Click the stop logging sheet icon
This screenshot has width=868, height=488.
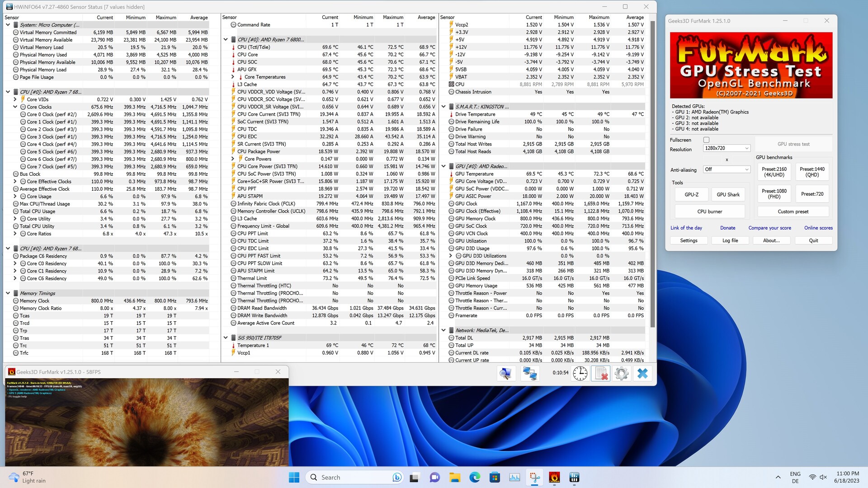(601, 373)
